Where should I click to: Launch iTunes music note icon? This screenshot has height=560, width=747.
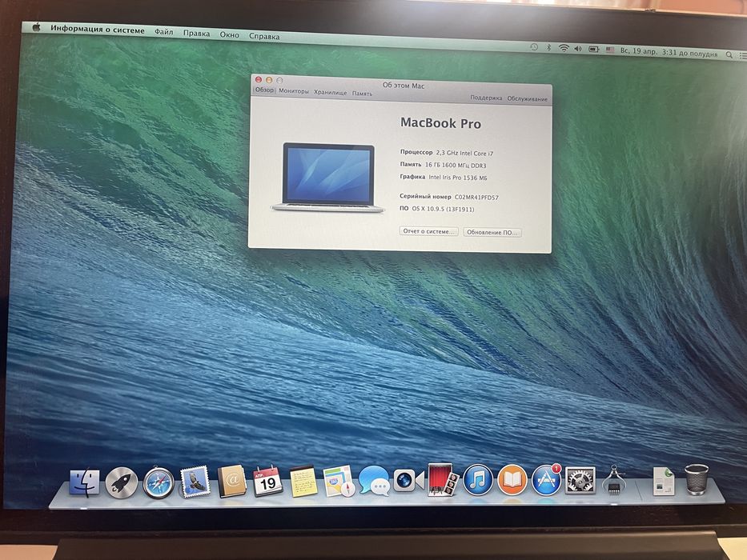pos(478,479)
